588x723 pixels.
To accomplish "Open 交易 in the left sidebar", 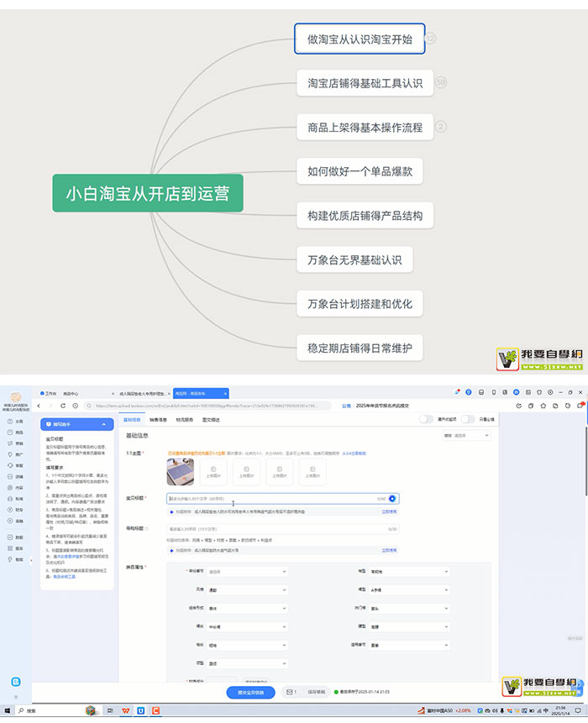I will [x=15, y=422].
